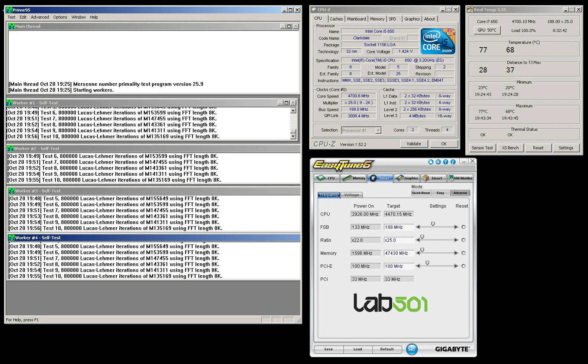588x364 pixels.
Task: Click Worker #1 scrollbar up arrow
Action: coord(293,110)
